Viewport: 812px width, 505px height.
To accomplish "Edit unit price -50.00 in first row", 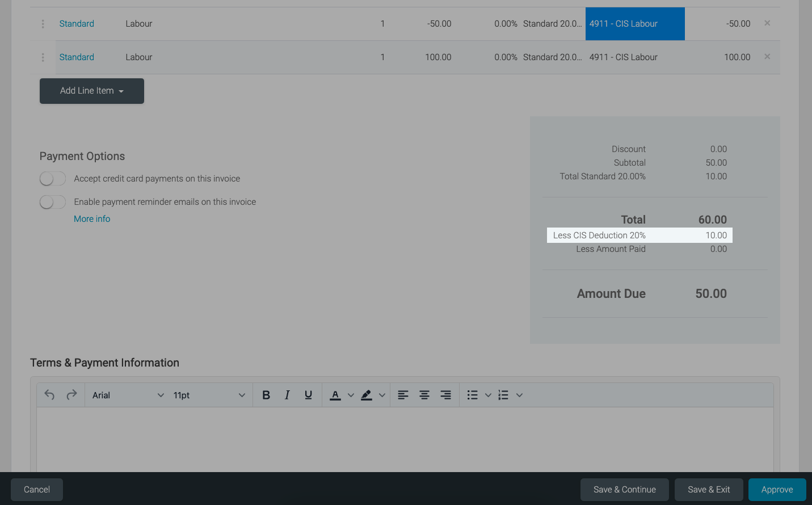I will coord(439,24).
